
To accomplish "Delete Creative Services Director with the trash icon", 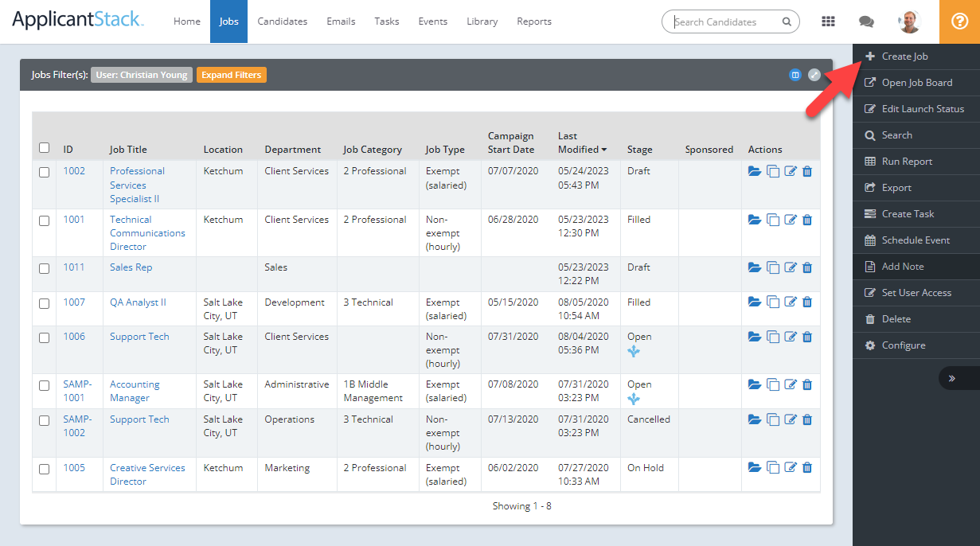I will (x=806, y=467).
